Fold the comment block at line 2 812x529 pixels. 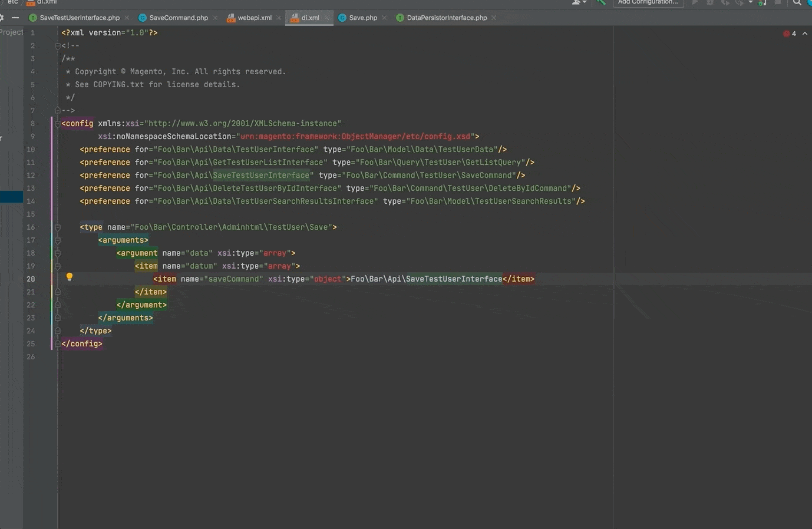point(58,46)
